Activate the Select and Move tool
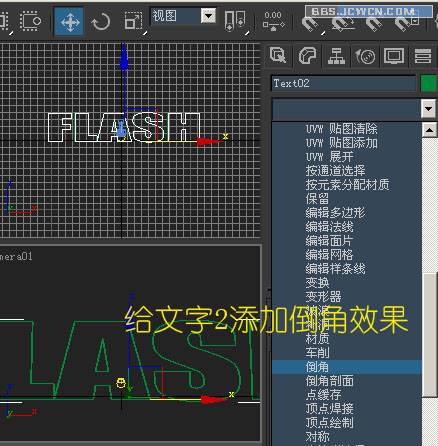The image size is (438, 446). click(x=70, y=22)
